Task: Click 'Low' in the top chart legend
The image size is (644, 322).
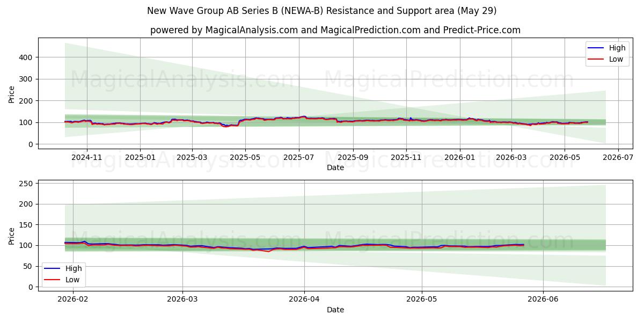Action: pyautogui.click(x=616, y=60)
